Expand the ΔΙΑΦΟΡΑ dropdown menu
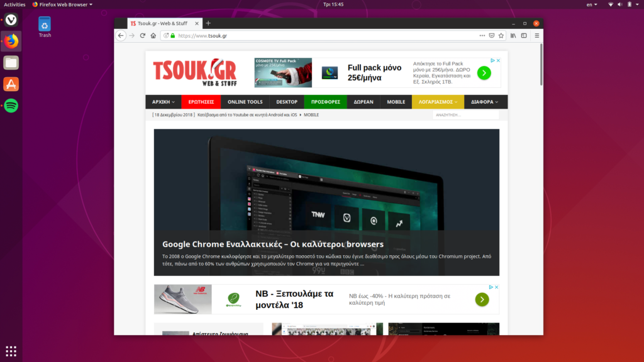This screenshot has height=362, width=644. click(x=484, y=102)
